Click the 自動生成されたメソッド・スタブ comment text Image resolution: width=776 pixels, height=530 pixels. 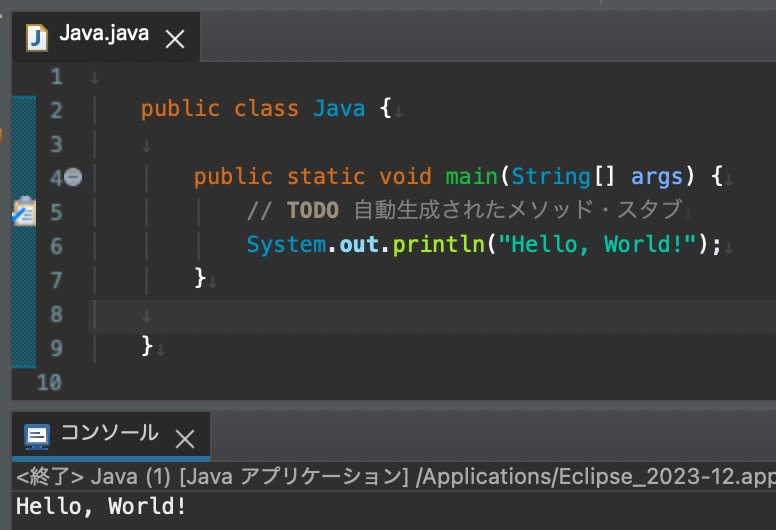pos(518,210)
